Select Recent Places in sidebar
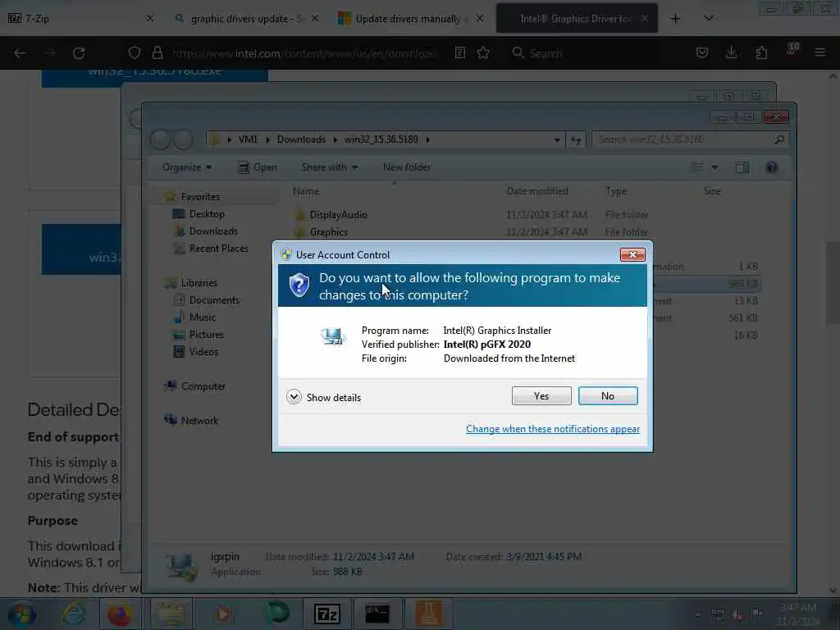Screen dimensions: 840x630 [x=218, y=248]
